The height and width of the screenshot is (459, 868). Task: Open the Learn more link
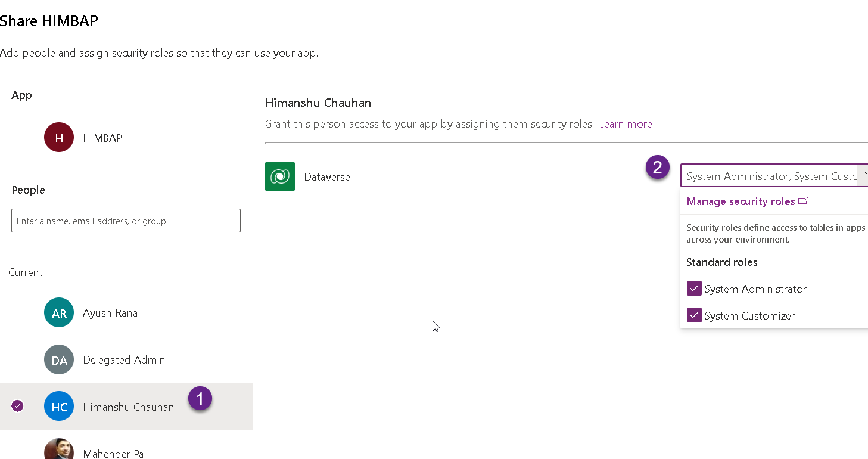tap(626, 124)
